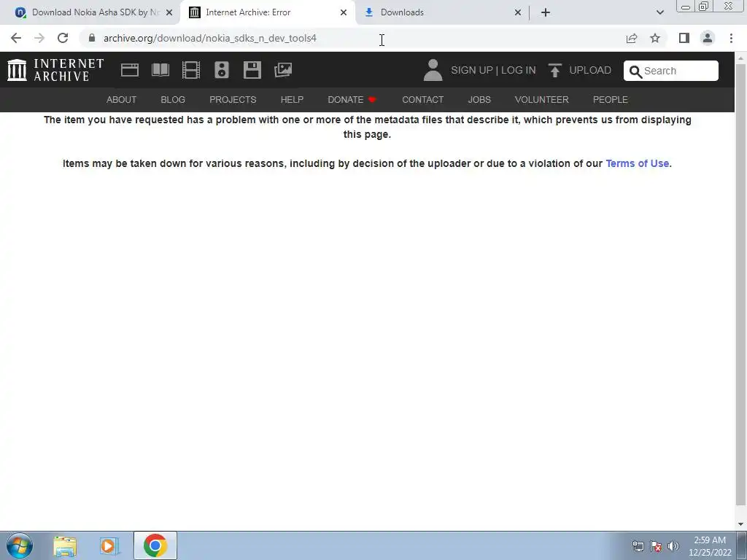Open the ABOUT menu item
The image size is (747, 560).
coord(122,99)
